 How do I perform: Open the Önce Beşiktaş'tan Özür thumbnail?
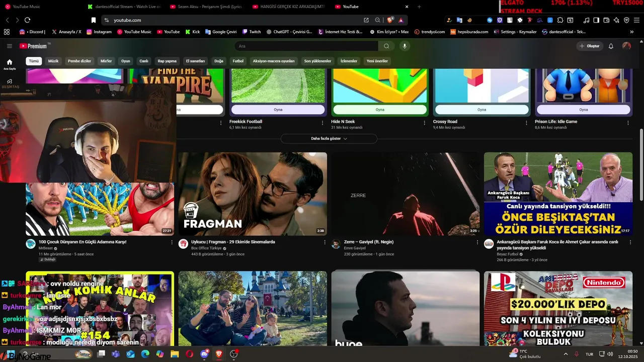tap(558, 194)
